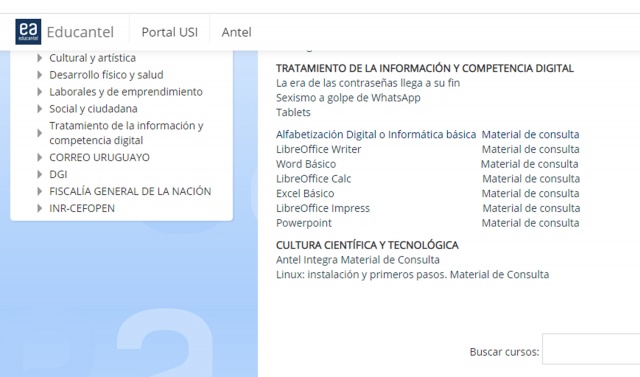The width and height of the screenshot is (640, 377).
Task: Open Material de consulta for LibreOffice Writer
Action: coord(530,149)
